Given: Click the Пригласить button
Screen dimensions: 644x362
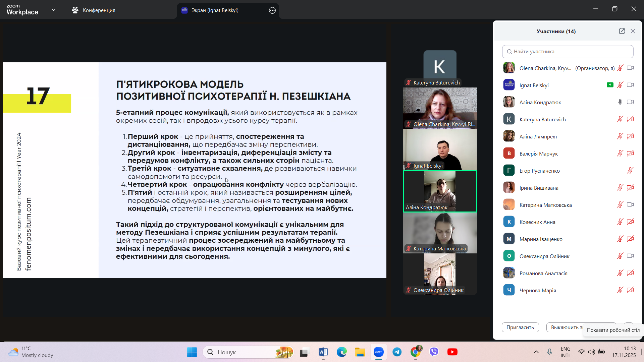Looking at the screenshot, I should [x=520, y=327].
